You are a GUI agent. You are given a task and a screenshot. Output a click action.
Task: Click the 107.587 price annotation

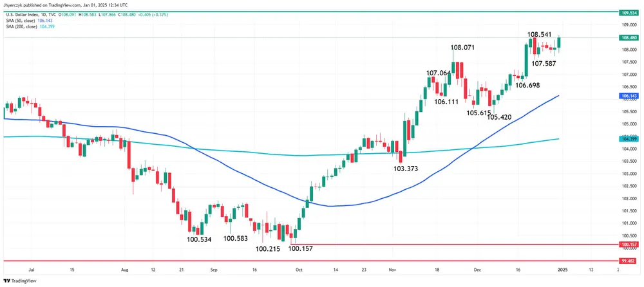(542, 63)
